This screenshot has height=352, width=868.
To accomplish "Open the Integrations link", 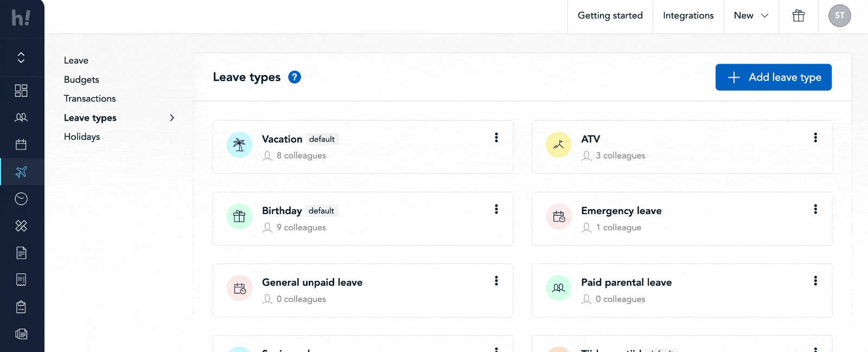I will (x=688, y=16).
